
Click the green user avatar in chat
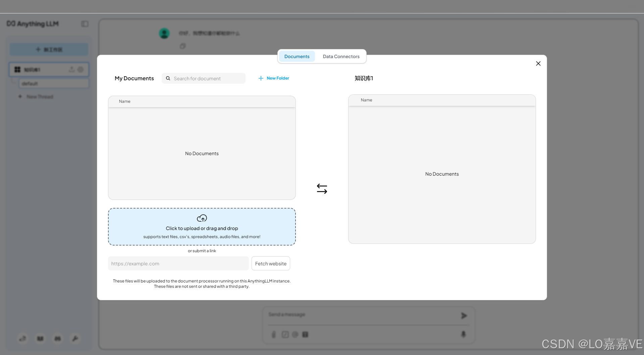point(164,33)
